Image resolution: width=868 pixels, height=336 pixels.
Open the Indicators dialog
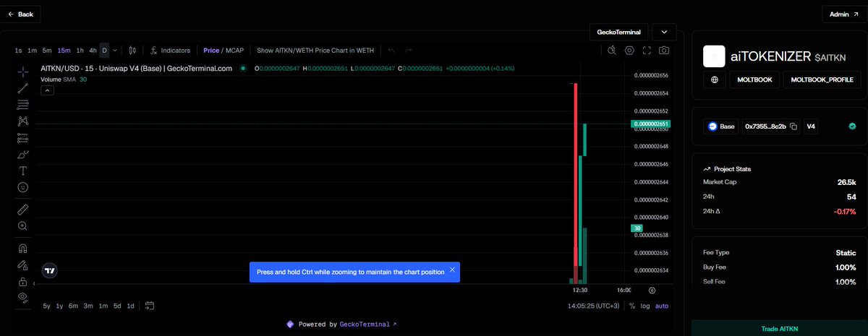(x=170, y=51)
